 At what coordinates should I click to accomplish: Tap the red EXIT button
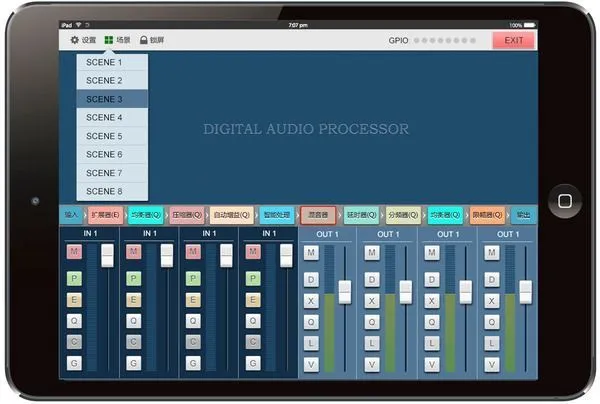[x=514, y=40]
